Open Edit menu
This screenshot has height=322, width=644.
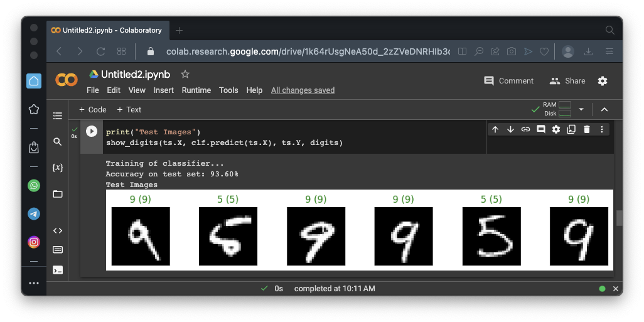[114, 90]
